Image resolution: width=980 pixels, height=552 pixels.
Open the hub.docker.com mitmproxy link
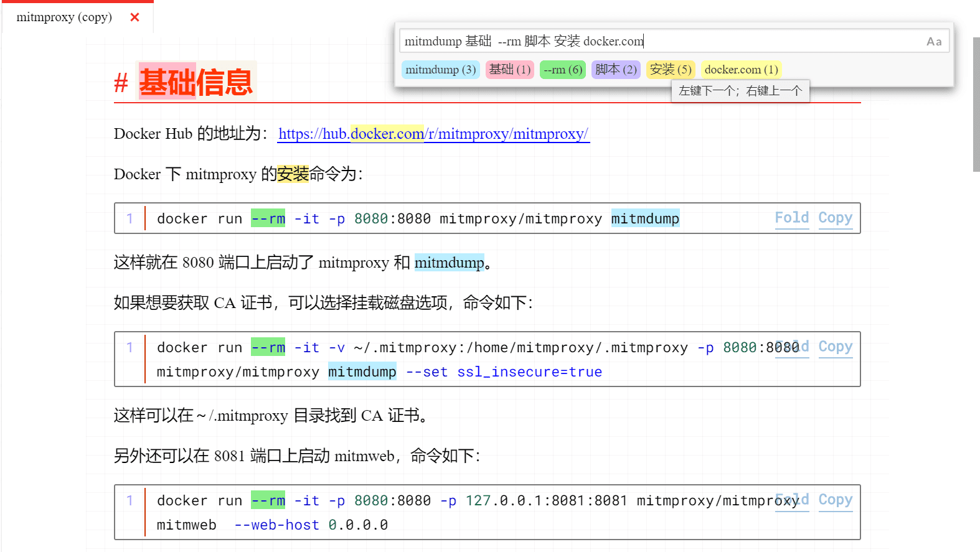point(433,134)
